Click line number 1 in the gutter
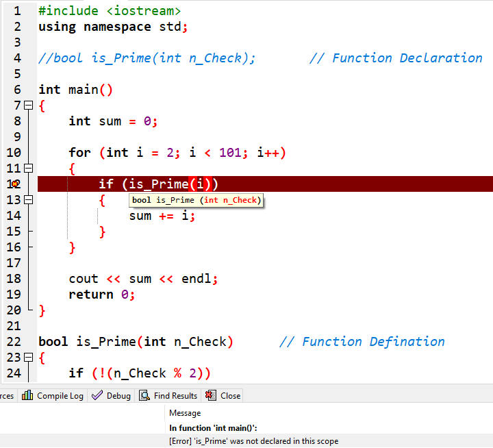The width and height of the screenshot is (493, 448). pyautogui.click(x=17, y=11)
